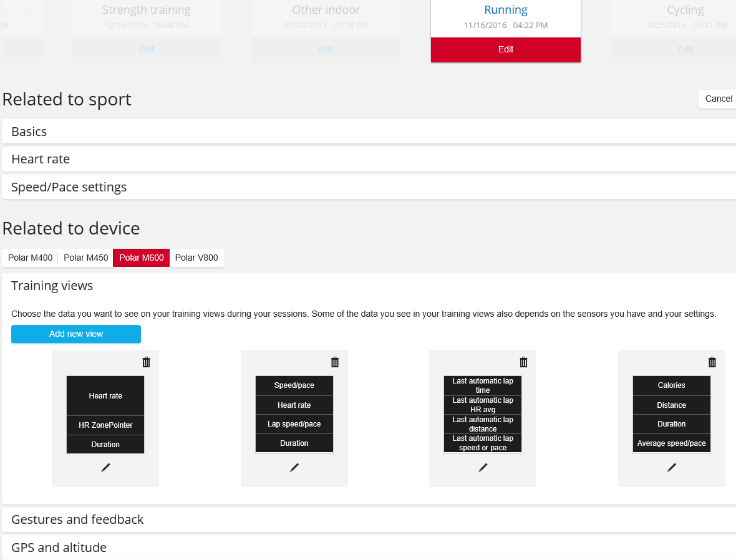The height and width of the screenshot is (560, 736).
Task: Select the Polar M450 device tab
Action: click(86, 258)
